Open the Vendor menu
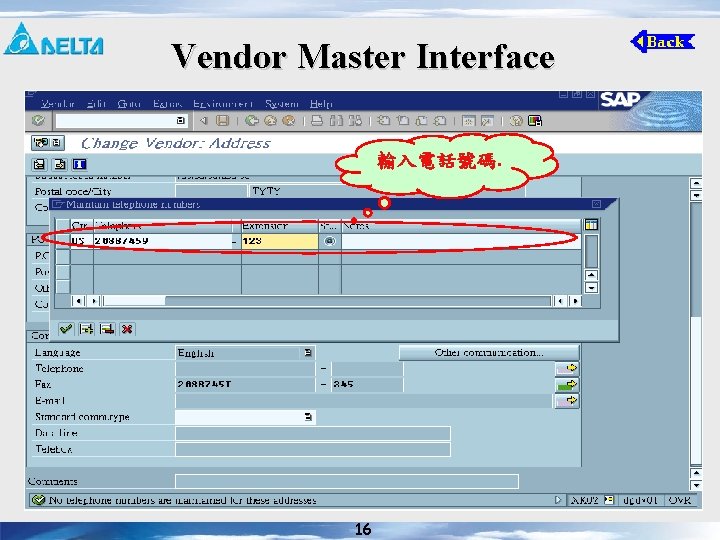720x540 pixels. (x=58, y=104)
